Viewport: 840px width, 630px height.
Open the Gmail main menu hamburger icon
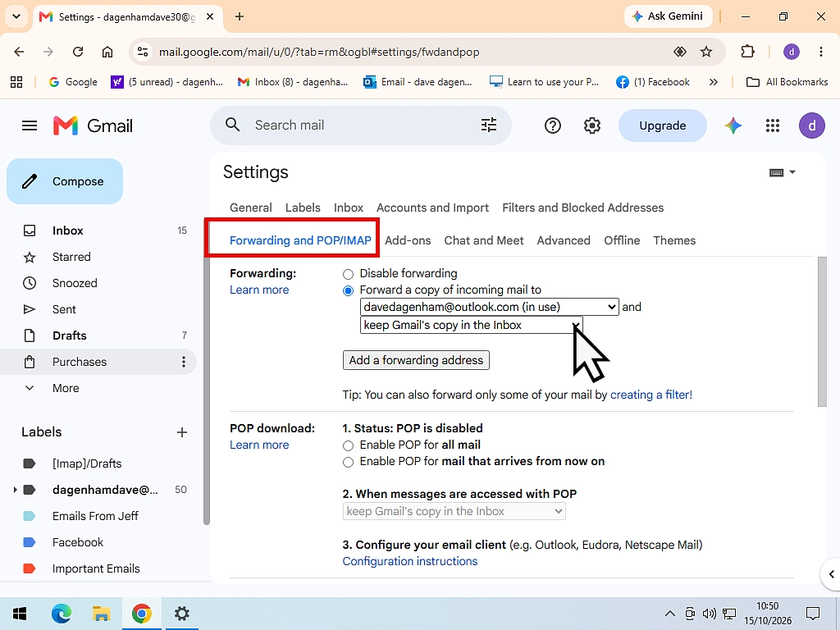click(30, 126)
